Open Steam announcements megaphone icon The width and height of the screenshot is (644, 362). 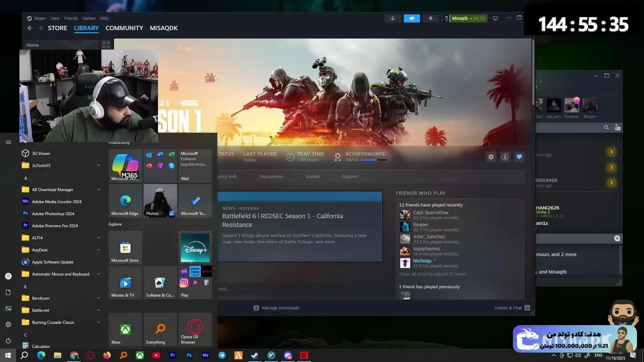412,18
